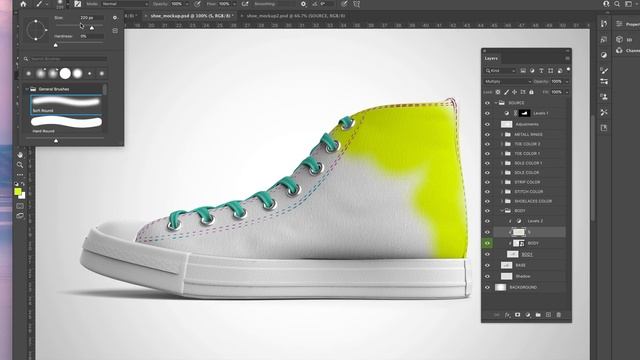Click the symmetry paint butterfly icon
The width and height of the screenshot is (640, 360).
click(357, 4)
